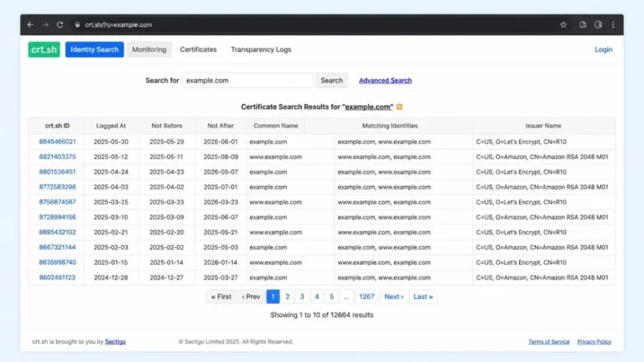
Task: Open certificate ID 8667321144
Action: (58, 247)
